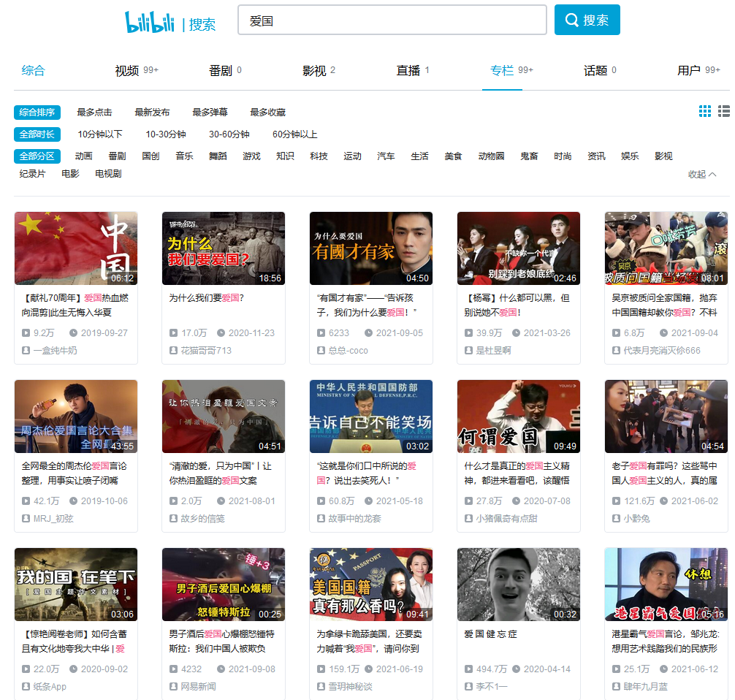Open the 周杰伦爱国言论大合集 video thumbnail
Viewport: 735px width, 700px height.
point(76,416)
